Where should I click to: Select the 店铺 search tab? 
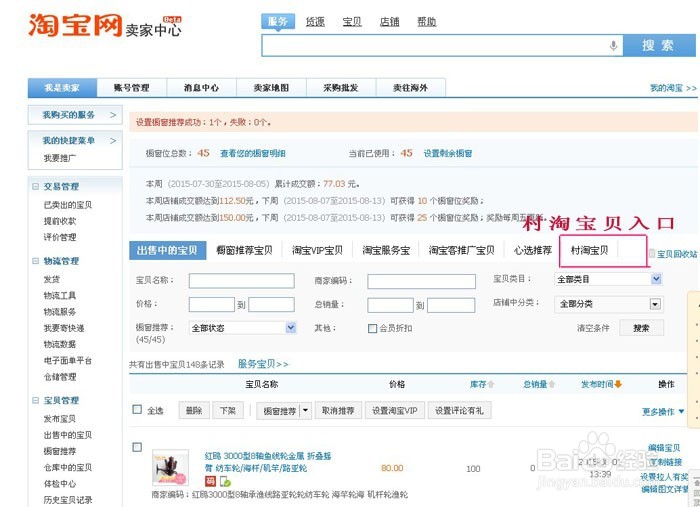point(389,21)
